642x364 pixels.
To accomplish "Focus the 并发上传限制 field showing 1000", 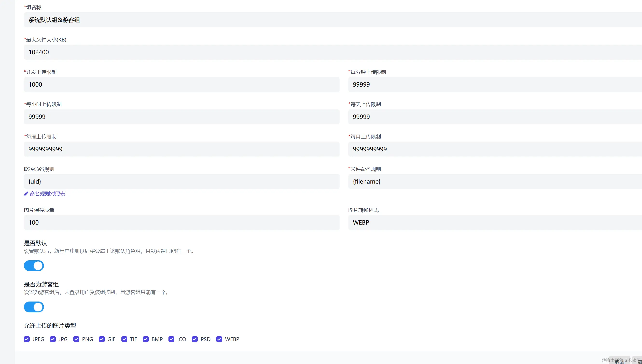I will (181, 84).
